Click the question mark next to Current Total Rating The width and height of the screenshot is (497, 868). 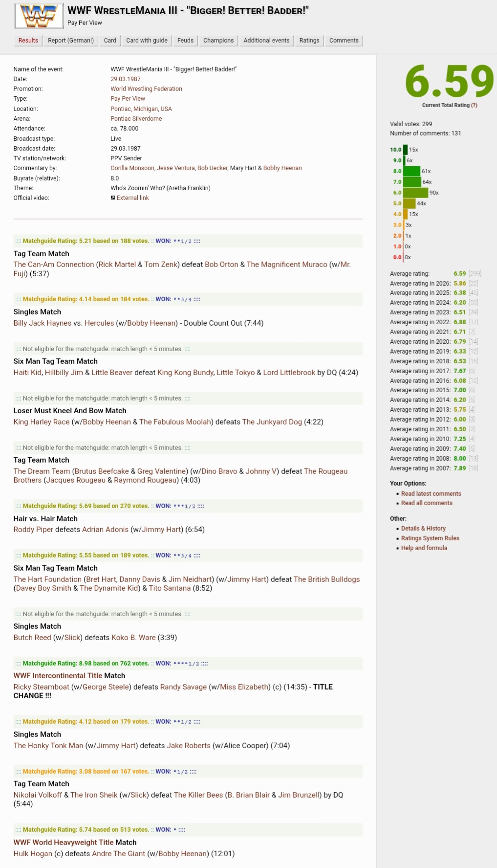tap(474, 105)
